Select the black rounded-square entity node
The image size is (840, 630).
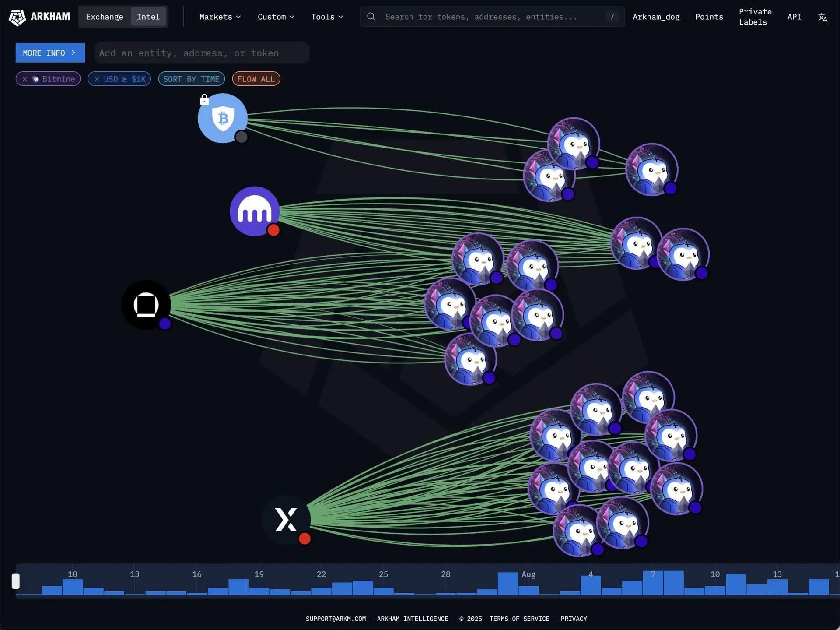[146, 304]
